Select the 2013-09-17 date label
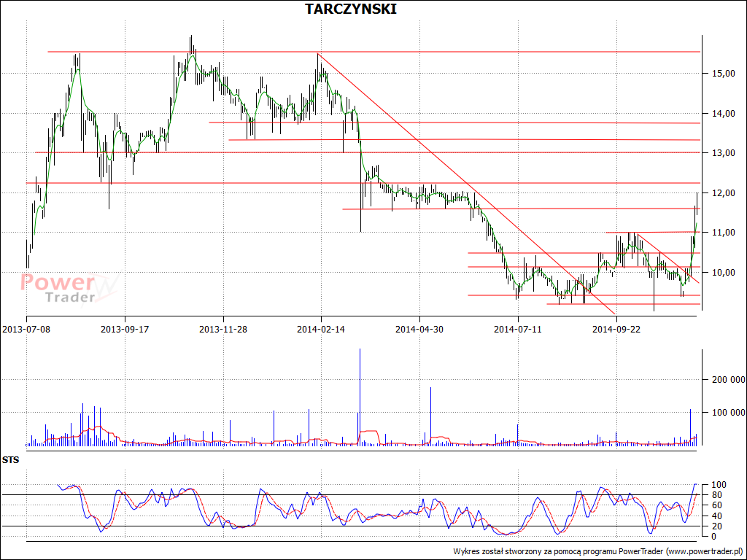The width and height of the screenshot is (747, 560). pos(125,329)
